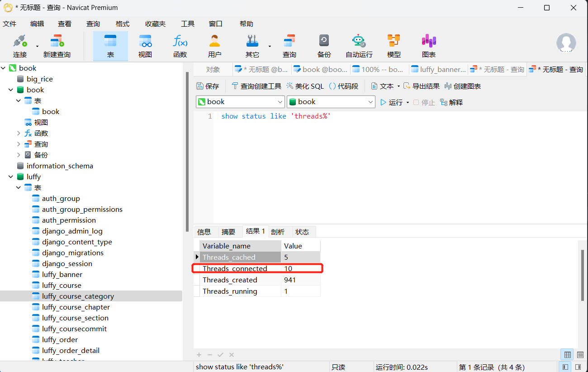Switch to the 剖析 profile tab
The height and width of the screenshot is (372, 588).
278,232
